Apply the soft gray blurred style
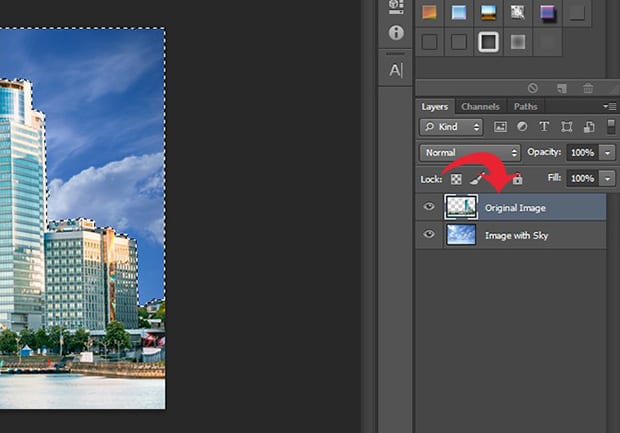The height and width of the screenshot is (433, 620). (x=518, y=42)
